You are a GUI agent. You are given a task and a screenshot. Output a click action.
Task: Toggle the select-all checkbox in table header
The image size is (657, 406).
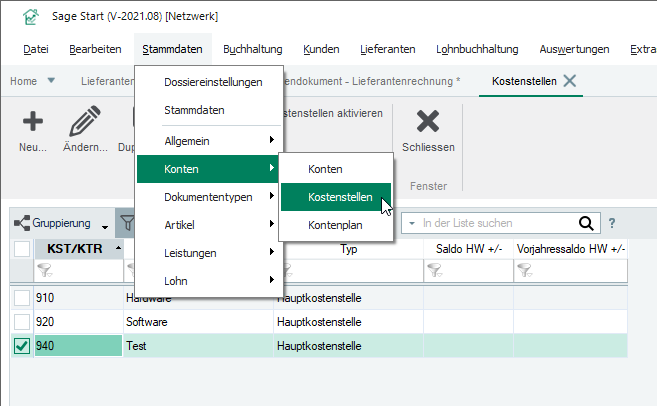(22, 248)
